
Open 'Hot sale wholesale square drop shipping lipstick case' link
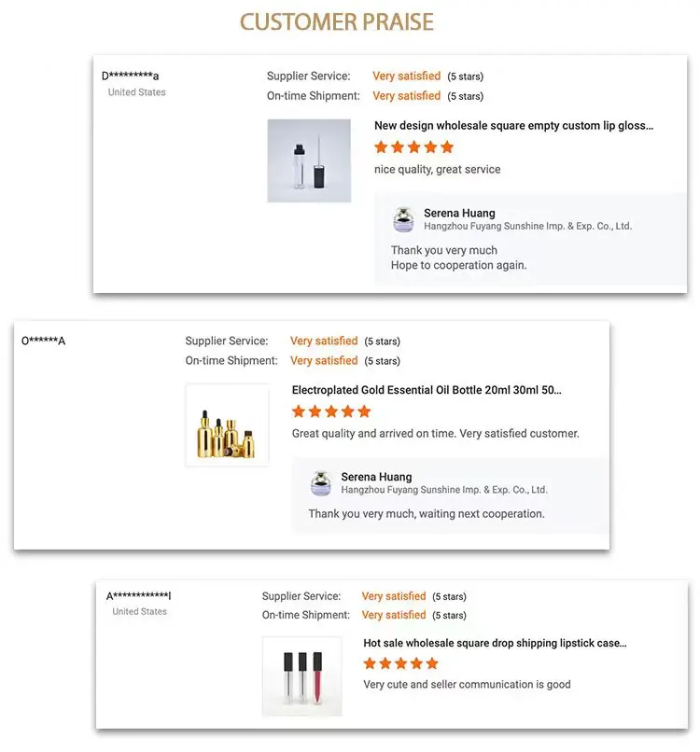click(x=495, y=643)
